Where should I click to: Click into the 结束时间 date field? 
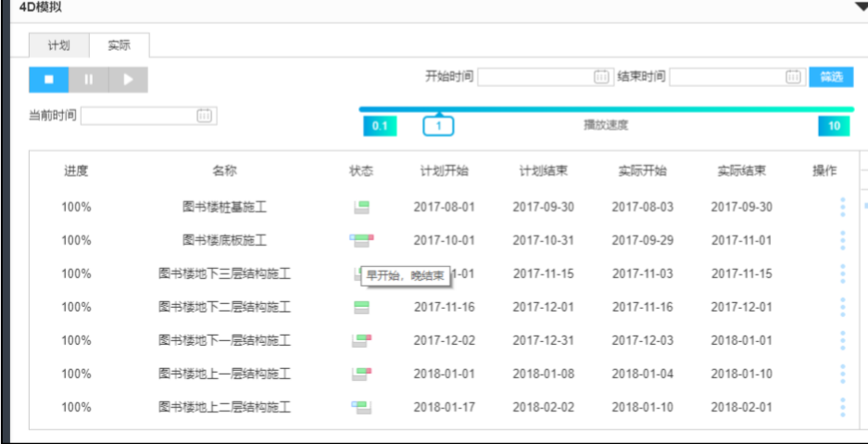coord(737,77)
